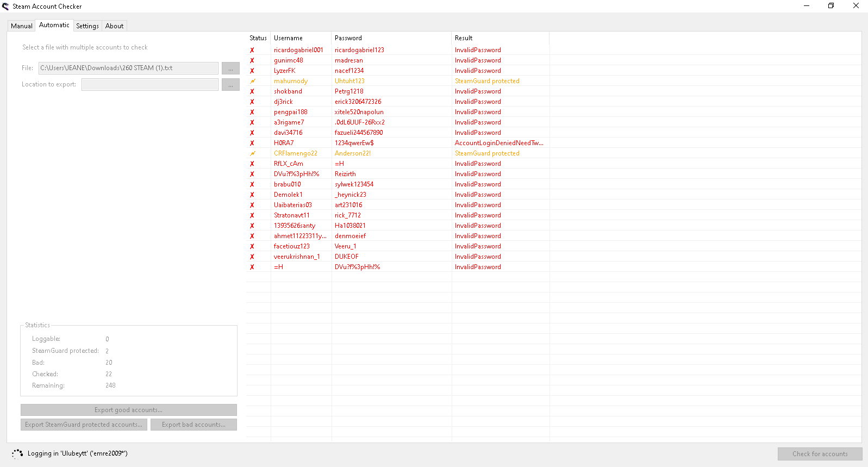The width and height of the screenshot is (868, 467).
Task: Switch to the Manual tab
Action: pos(22,26)
